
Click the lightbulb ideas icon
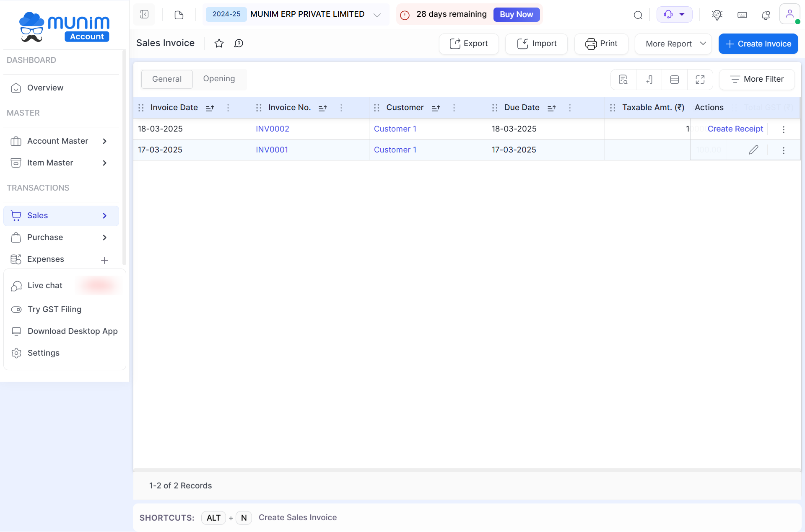tap(717, 15)
